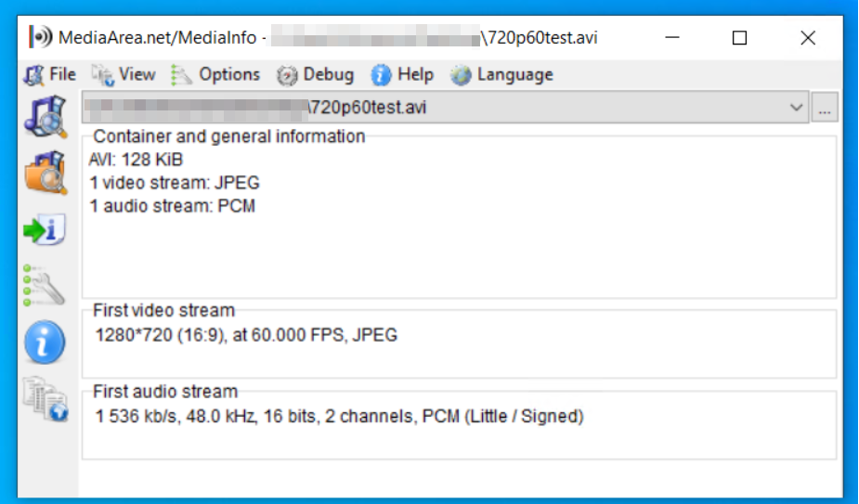This screenshot has height=504, width=859.
Task: Click the blue About info icon
Action: click(x=45, y=342)
